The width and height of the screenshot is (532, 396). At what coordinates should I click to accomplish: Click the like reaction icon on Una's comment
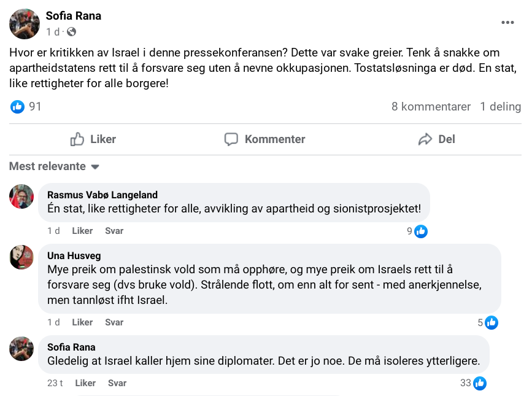pos(491,322)
